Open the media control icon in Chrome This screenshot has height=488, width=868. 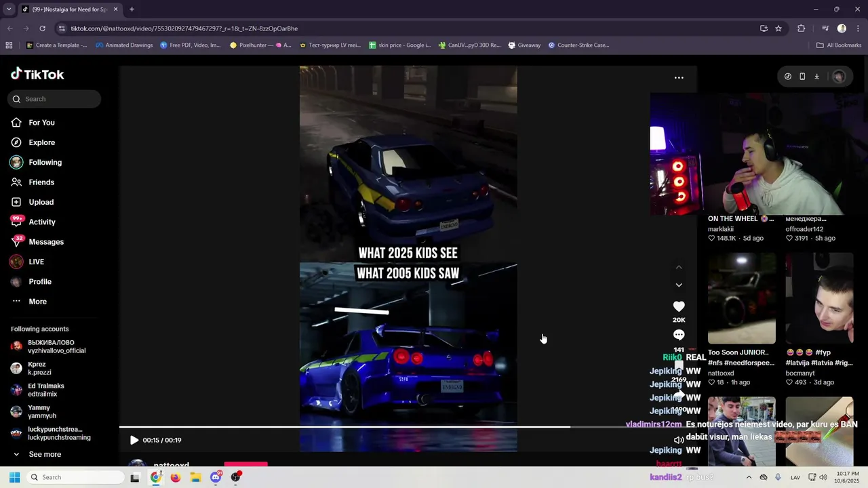(825, 28)
